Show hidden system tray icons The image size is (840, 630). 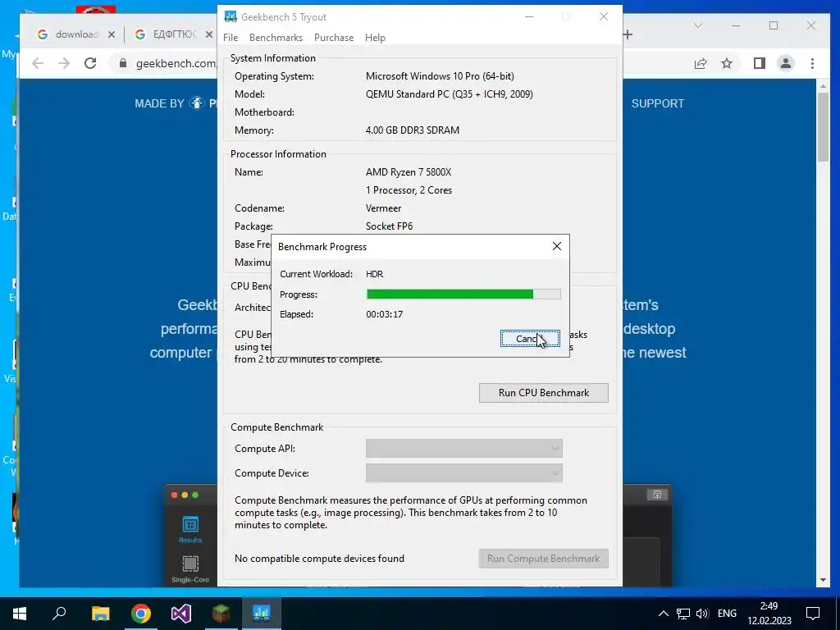tap(663, 614)
